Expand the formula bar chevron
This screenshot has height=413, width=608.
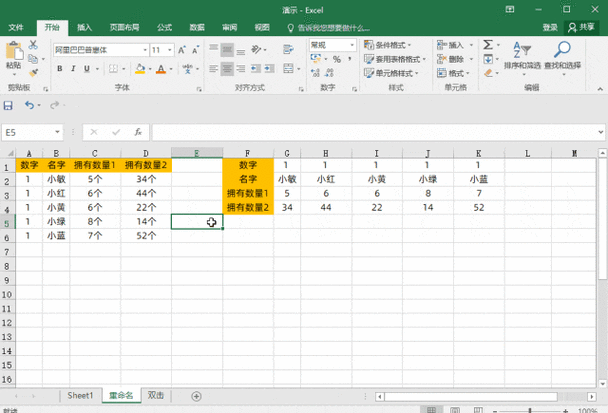(601, 132)
